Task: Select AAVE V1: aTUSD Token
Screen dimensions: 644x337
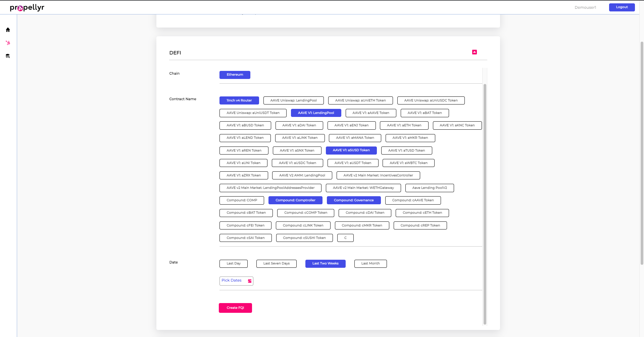Action: coord(407,151)
